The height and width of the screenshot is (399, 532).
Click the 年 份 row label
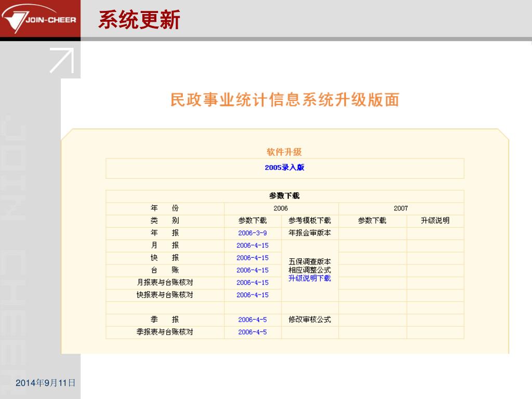165,208
